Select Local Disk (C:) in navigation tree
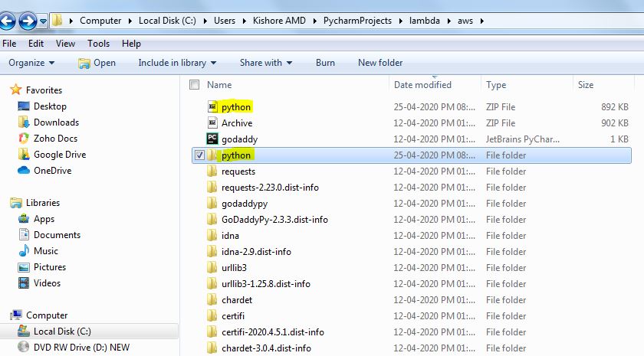644x356 pixels. pos(62,332)
